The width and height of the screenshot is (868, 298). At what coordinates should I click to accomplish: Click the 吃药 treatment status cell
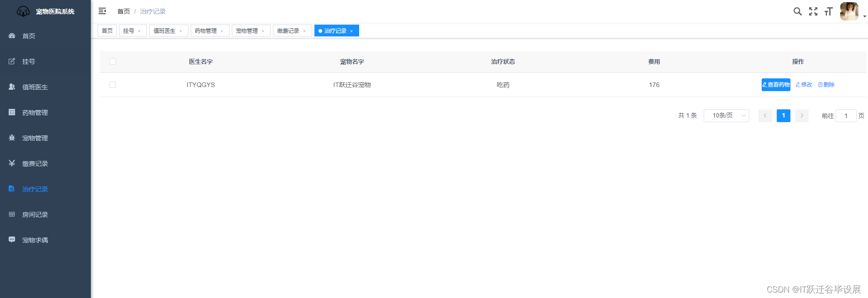pos(503,85)
